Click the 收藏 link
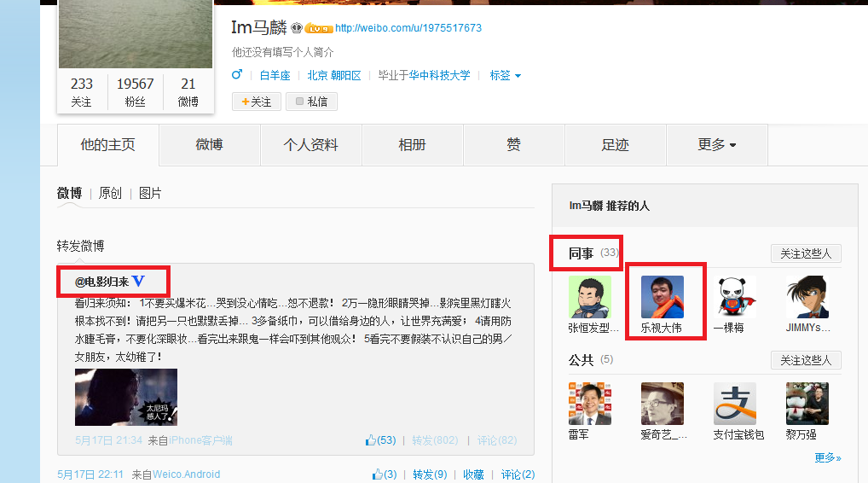 coord(474,474)
